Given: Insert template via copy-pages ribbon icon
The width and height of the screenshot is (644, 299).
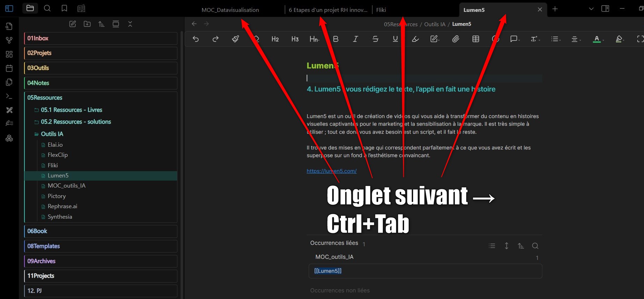Looking at the screenshot, I should 9,82.
